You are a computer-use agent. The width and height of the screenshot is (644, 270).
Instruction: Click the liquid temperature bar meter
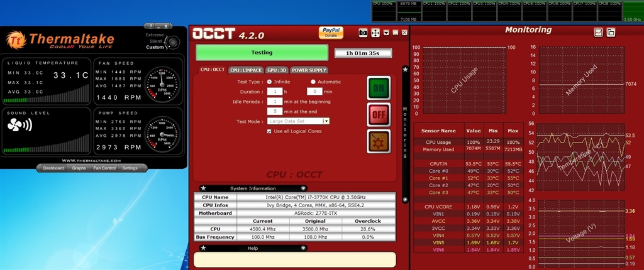click(45, 94)
